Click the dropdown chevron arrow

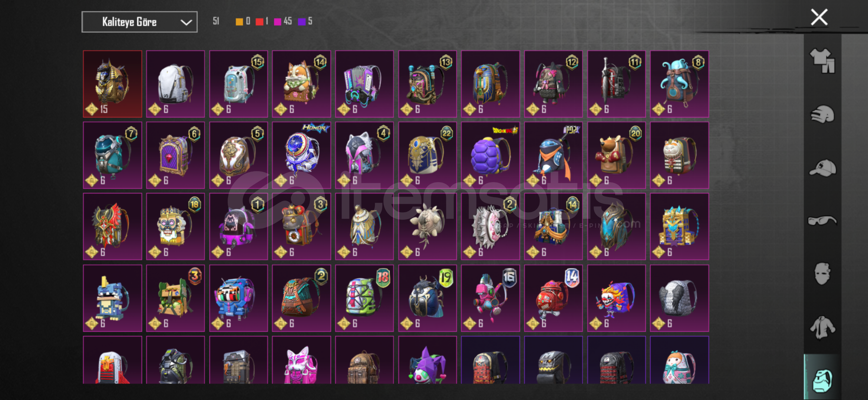(x=186, y=23)
